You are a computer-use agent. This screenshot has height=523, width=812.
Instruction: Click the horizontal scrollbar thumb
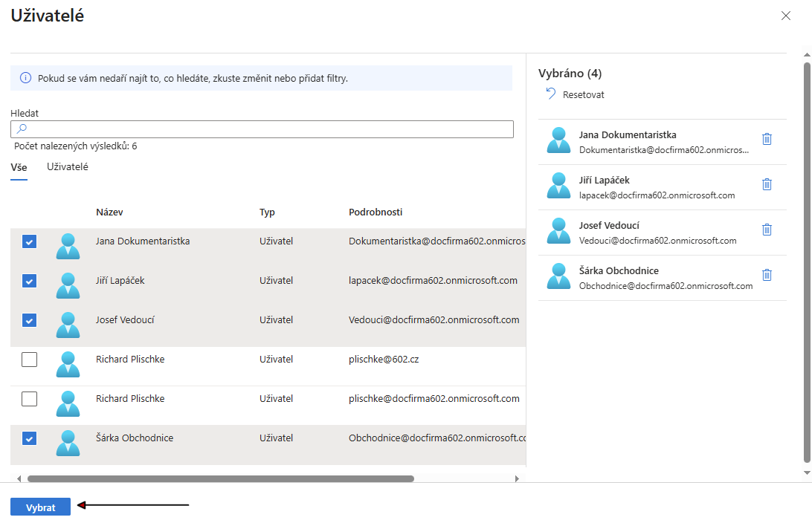coord(221,478)
